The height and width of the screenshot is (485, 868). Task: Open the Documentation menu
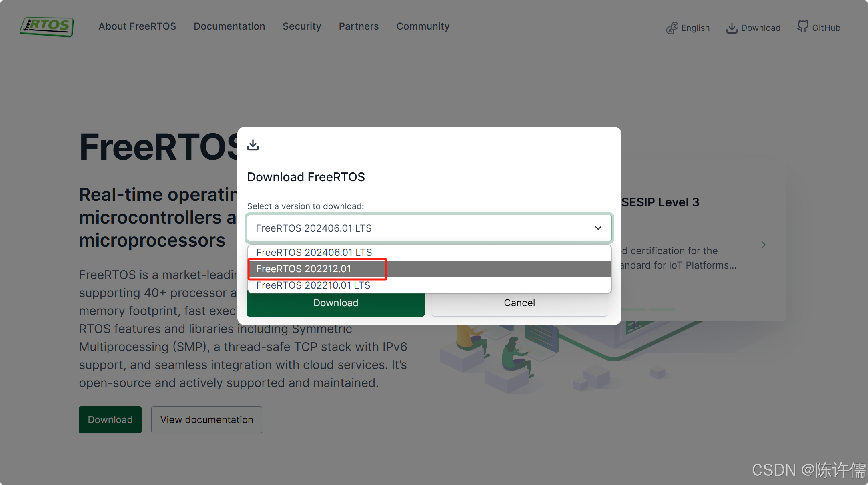coord(229,26)
